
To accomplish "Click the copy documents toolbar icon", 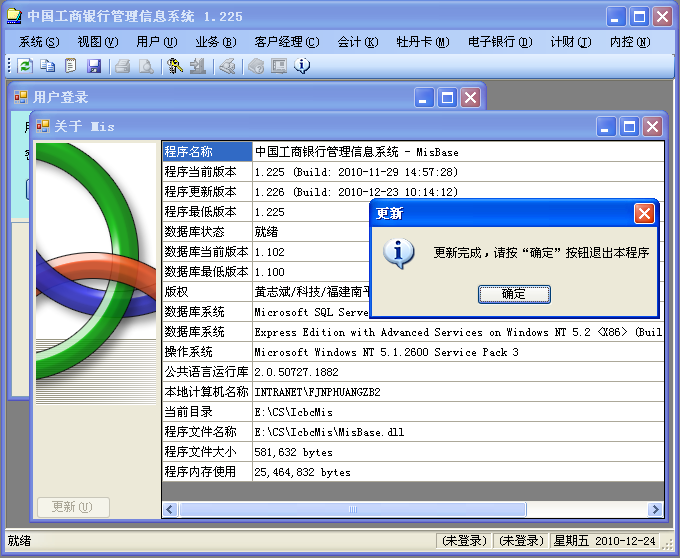I will point(48,66).
